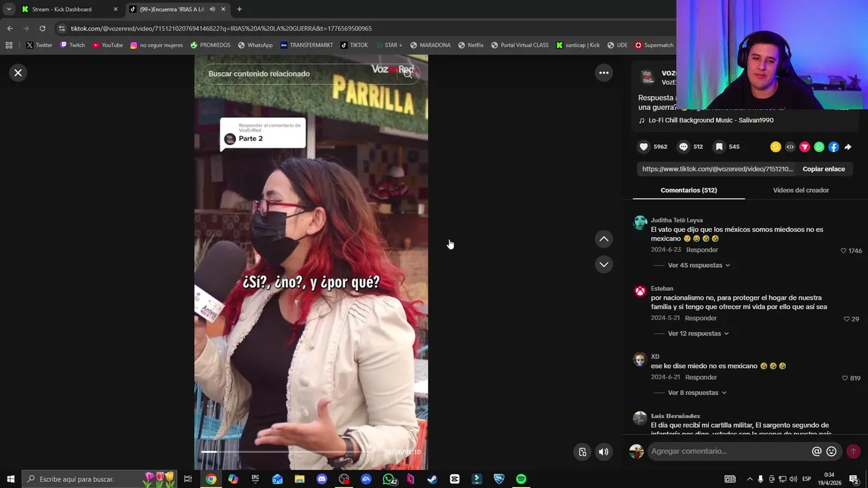Open comments with the speech bubble icon
The height and width of the screenshot is (488, 868).
click(684, 146)
